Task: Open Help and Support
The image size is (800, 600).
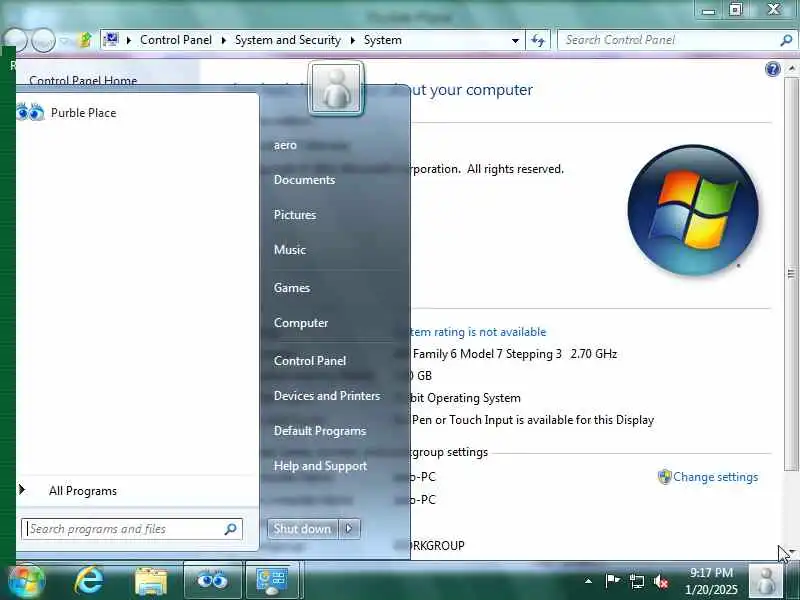Action: point(320,466)
